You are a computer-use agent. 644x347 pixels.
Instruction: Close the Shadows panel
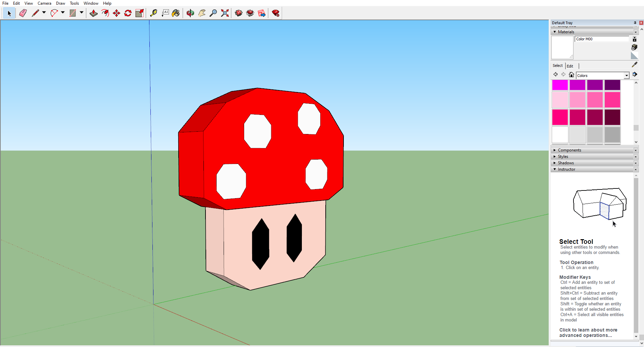pyautogui.click(x=636, y=163)
